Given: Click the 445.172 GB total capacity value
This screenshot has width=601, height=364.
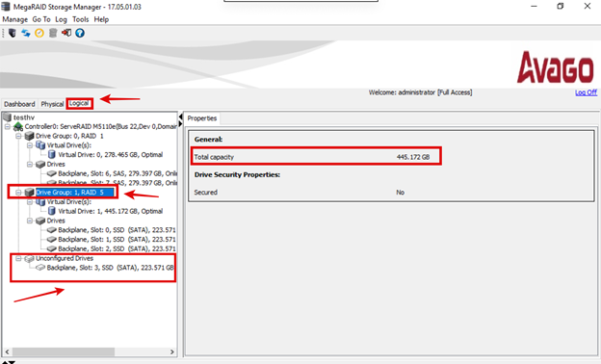Looking at the screenshot, I should (x=413, y=157).
